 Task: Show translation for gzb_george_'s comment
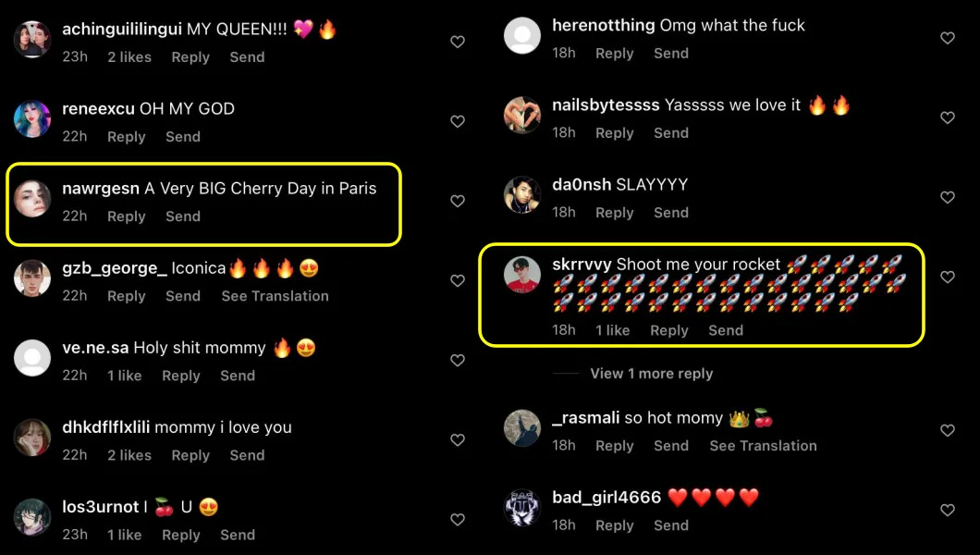tap(275, 296)
